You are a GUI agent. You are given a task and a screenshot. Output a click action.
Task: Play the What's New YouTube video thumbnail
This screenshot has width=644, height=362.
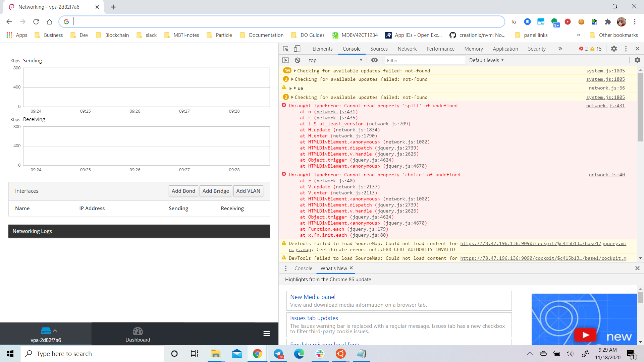pyautogui.click(x=585, y=335)
